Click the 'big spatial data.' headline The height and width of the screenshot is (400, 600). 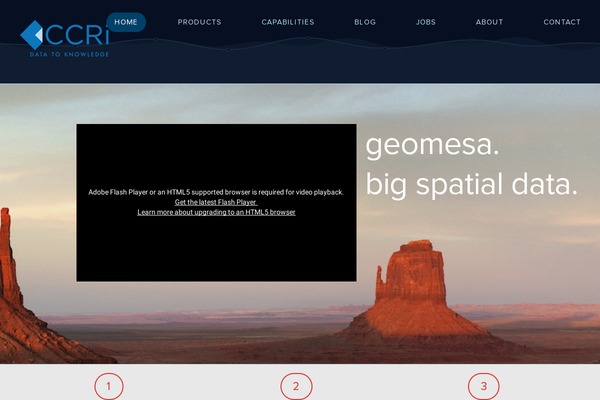pos(471,185)
